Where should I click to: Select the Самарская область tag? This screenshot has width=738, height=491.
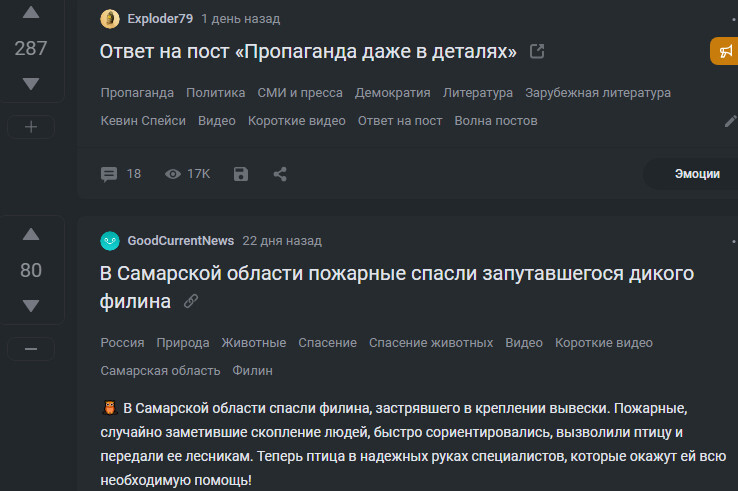click(160, 370)
